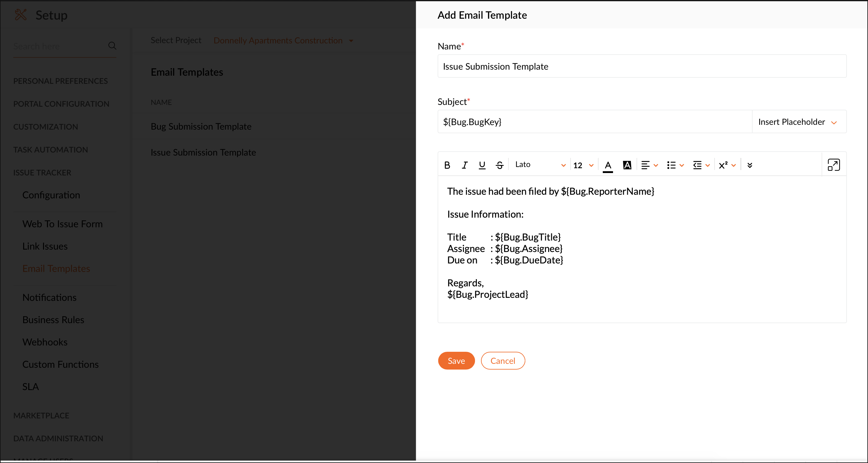Open the bullet list options dropdown
The image size is (868, 463).
pyautogui.click(x=675, y=165)
